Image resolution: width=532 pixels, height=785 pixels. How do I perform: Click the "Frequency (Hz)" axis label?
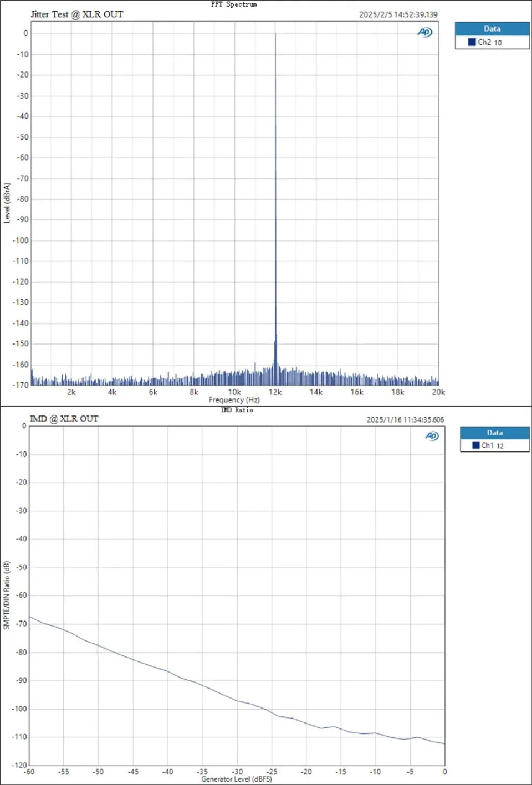click(234, 399)
